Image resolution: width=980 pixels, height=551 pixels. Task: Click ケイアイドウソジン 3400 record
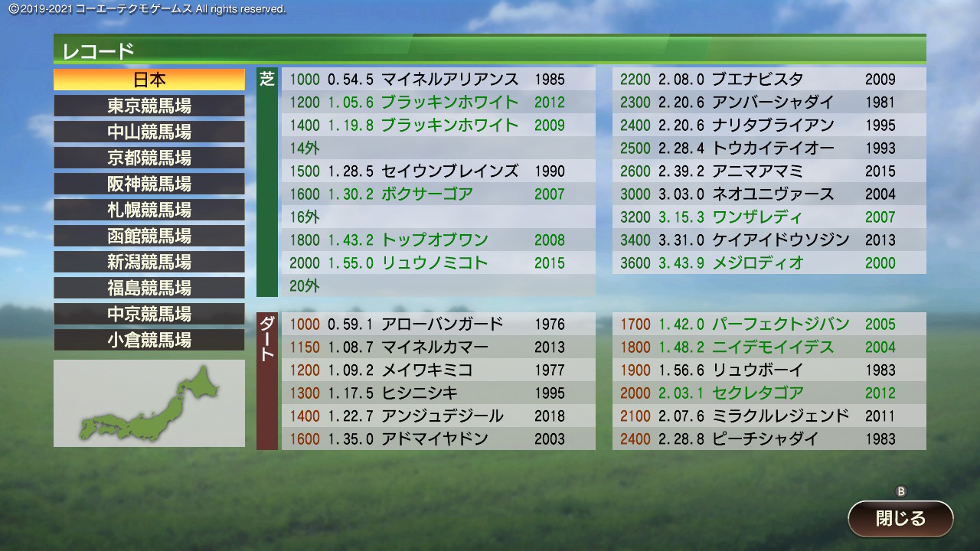coord(769,240)
